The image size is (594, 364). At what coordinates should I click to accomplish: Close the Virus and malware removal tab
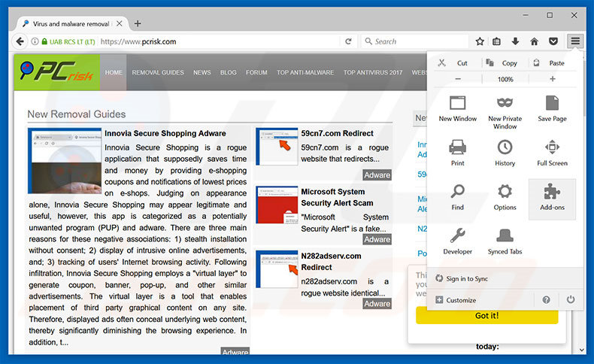pos(120,23)
